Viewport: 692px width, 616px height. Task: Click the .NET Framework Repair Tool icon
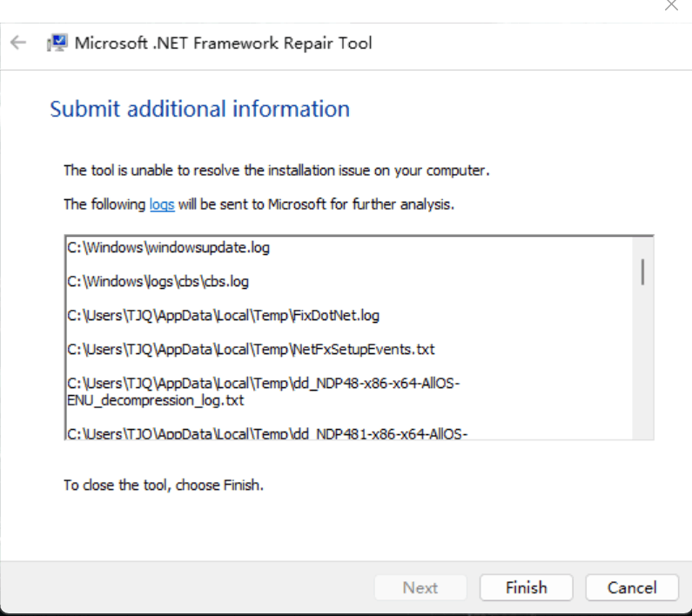(x=57, y=43)
